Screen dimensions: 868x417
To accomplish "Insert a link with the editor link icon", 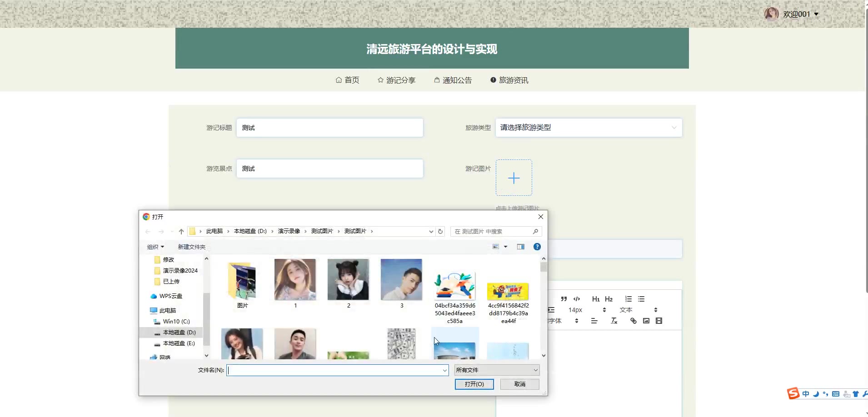I will click(634, 321).
